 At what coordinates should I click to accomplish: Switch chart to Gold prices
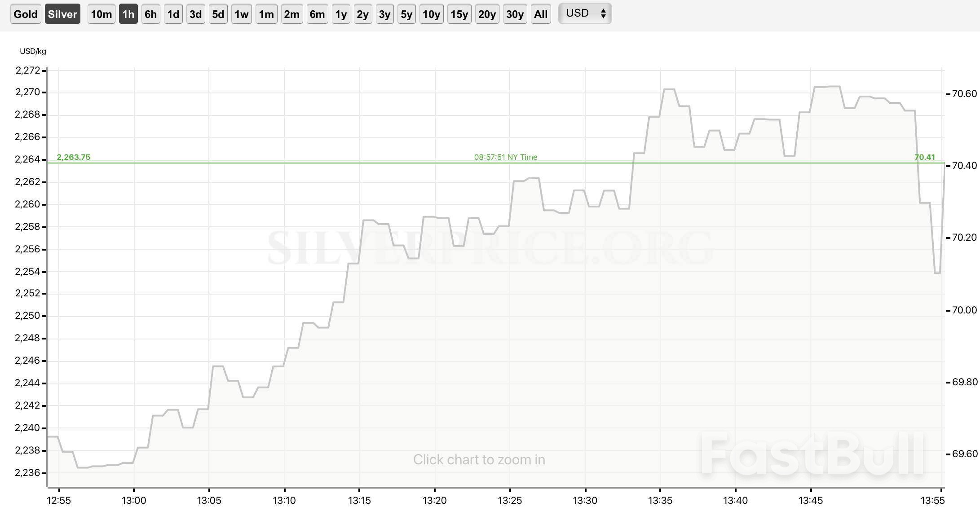tap(26, 14)
